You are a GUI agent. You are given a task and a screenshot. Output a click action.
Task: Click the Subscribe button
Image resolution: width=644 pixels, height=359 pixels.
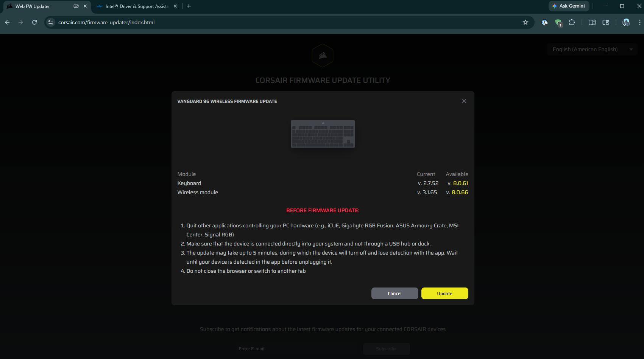click(386, 348)
